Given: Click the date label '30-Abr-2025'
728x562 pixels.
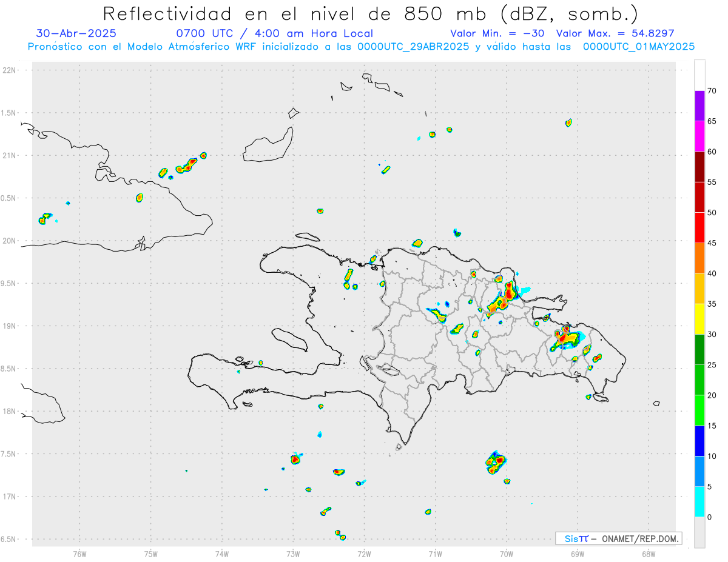Looking at the screenshot, I should 76,33.
